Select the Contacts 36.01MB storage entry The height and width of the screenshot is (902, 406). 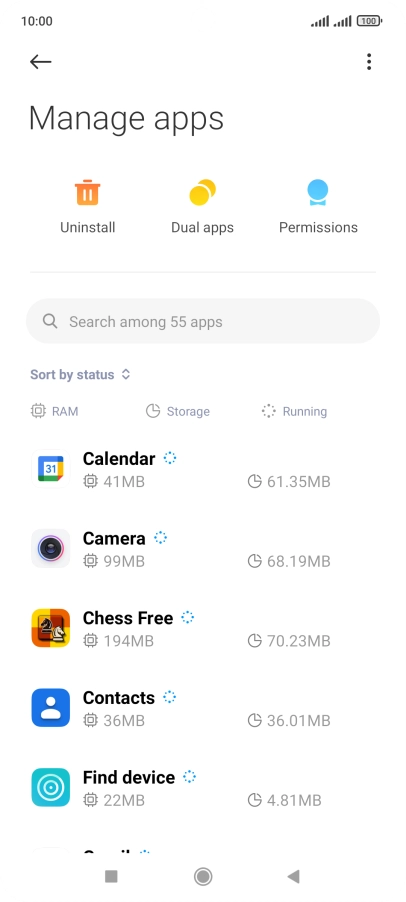coord(289,720)
